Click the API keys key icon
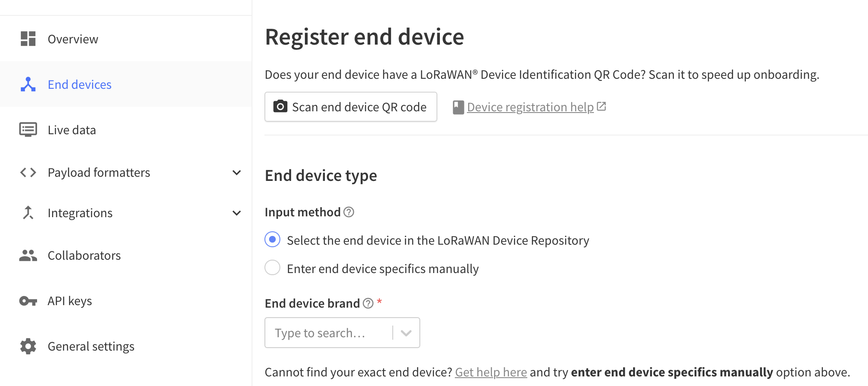This screenshot has width=868, height=386. coord(28,301)
